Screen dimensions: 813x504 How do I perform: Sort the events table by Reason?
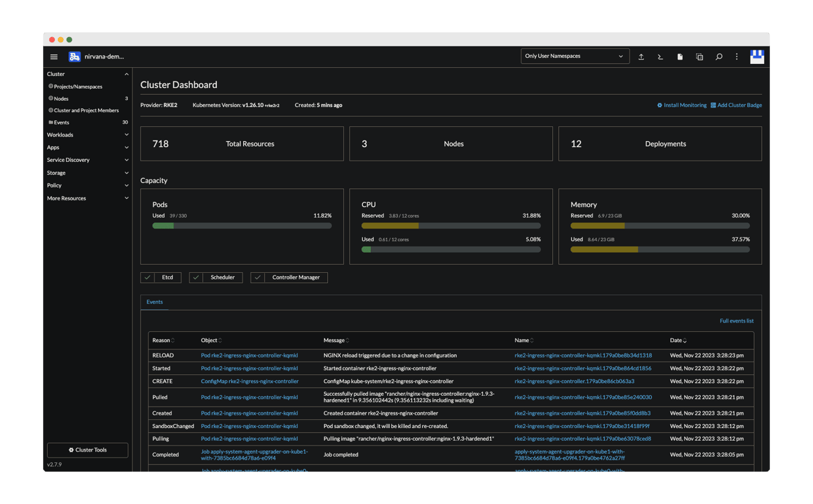(x=163, y=341)
